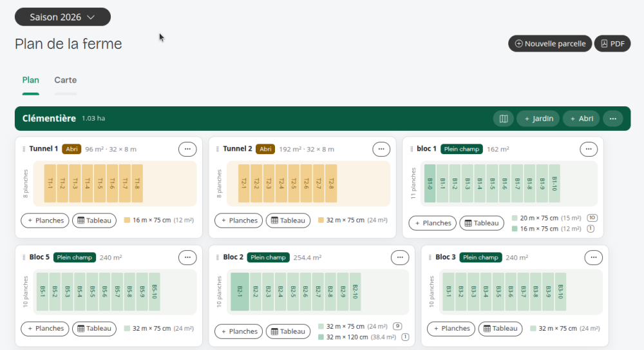Screen dimensions: 644x350
Task: Click dark green 32 m × 120 cm swatch
Action: pos(321,337)
